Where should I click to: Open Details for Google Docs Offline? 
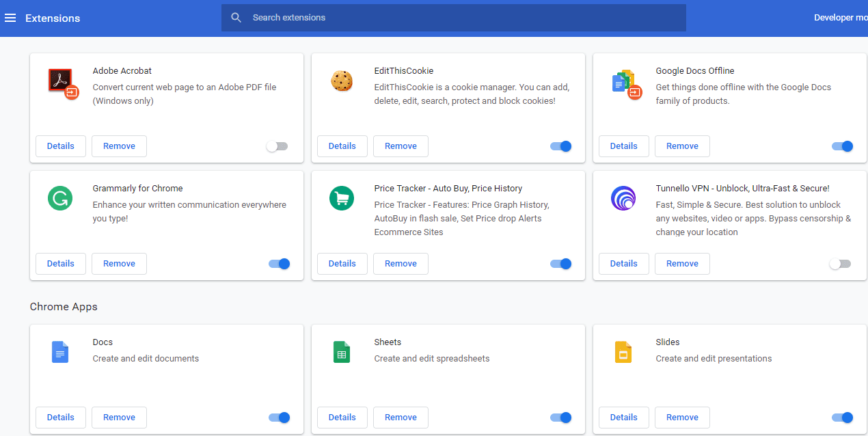623,146
